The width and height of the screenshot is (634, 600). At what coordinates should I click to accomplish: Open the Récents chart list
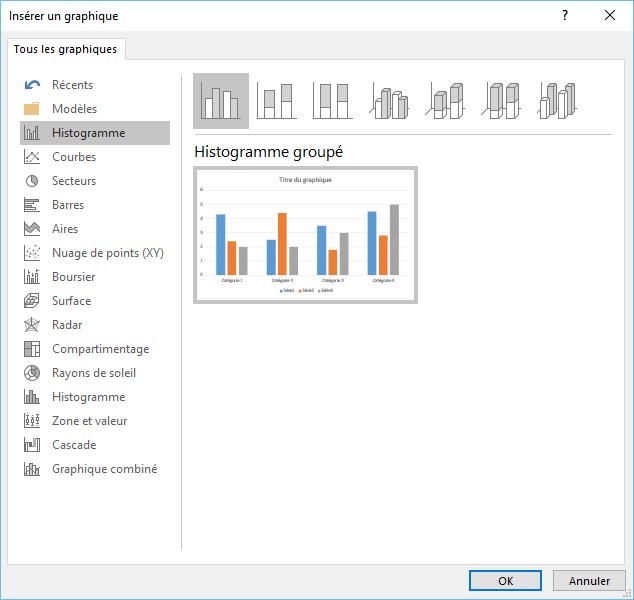click(72, 85)
